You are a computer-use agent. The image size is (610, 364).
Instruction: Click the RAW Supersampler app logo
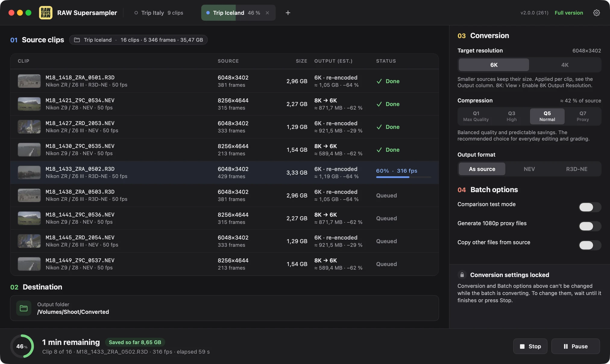click(x=46, y=13)
